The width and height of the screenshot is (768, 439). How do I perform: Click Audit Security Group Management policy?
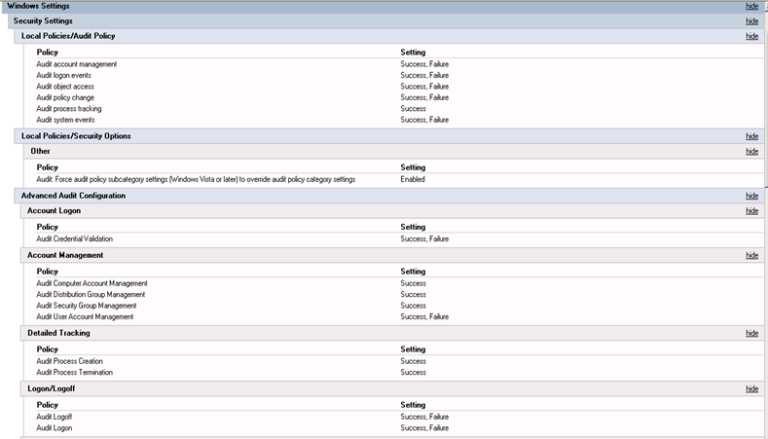(86, 305)
